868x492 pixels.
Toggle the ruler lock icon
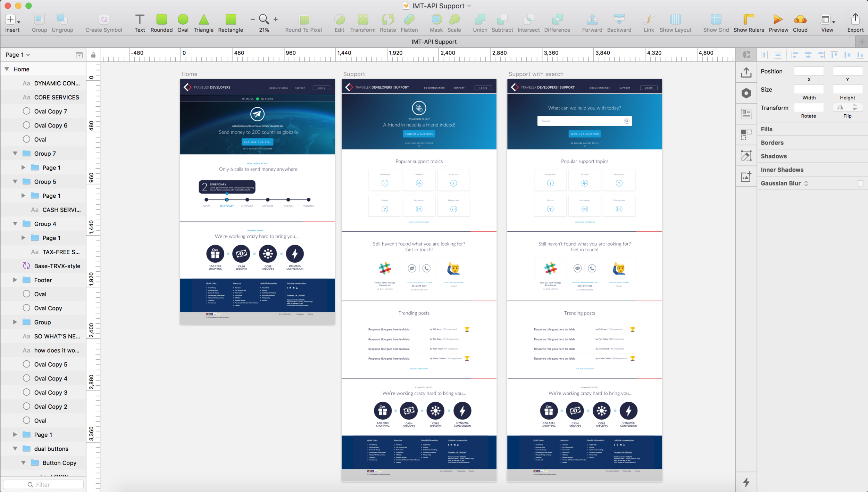click(93, 55)
